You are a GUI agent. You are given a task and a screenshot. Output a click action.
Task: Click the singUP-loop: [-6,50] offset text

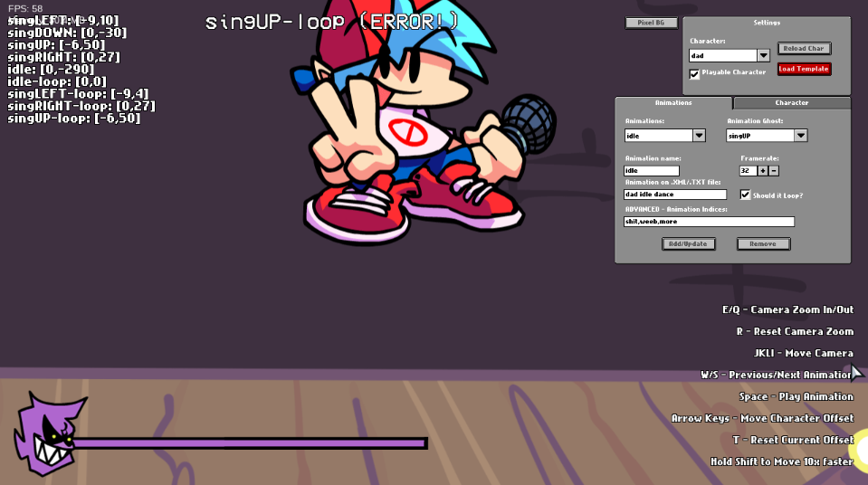pyautogui.click(x=73, y=118)
